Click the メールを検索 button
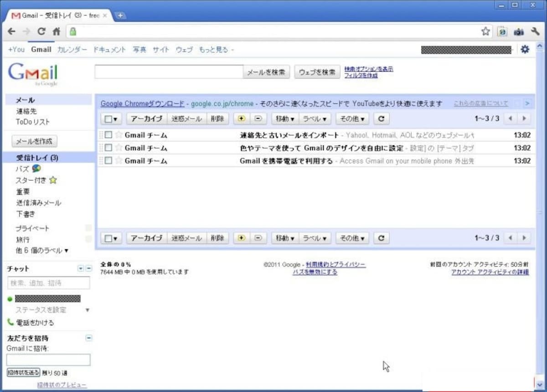This screenshot has width=547, height=392. click(x=266, y=72)
